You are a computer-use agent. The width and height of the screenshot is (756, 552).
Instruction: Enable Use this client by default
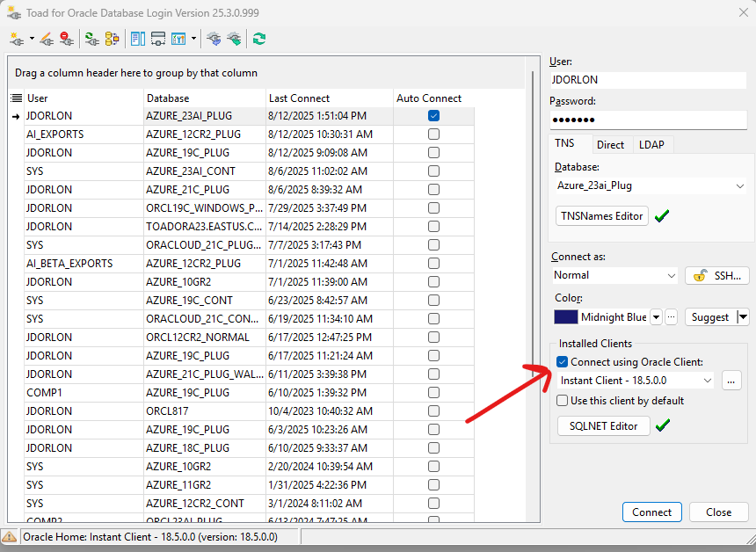click(562, 401)
